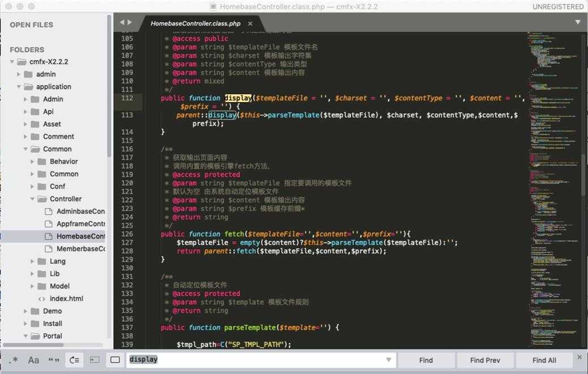The height and width of the screenshot is (374, 588).
Task: Click the Find All button
Action: pos(544,360)
